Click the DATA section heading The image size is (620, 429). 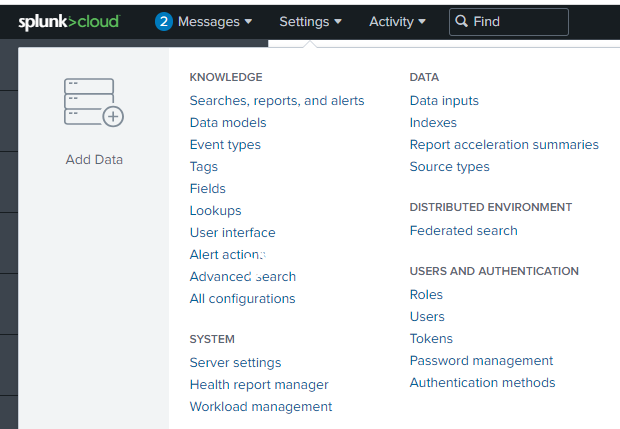tap(424, 77)
